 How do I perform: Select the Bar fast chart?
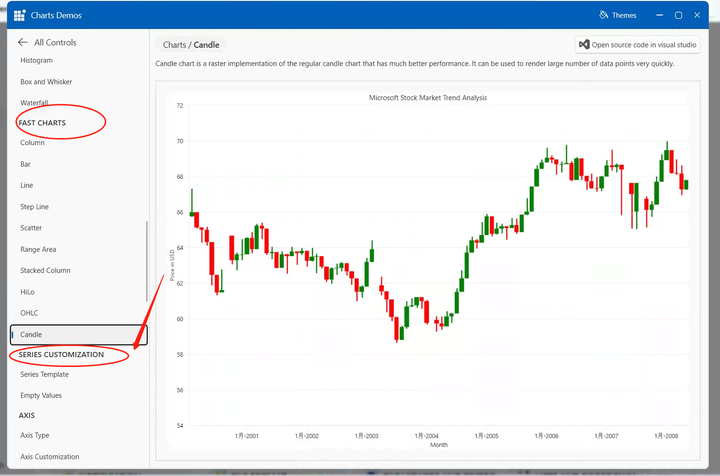click(x=25, y=164)
